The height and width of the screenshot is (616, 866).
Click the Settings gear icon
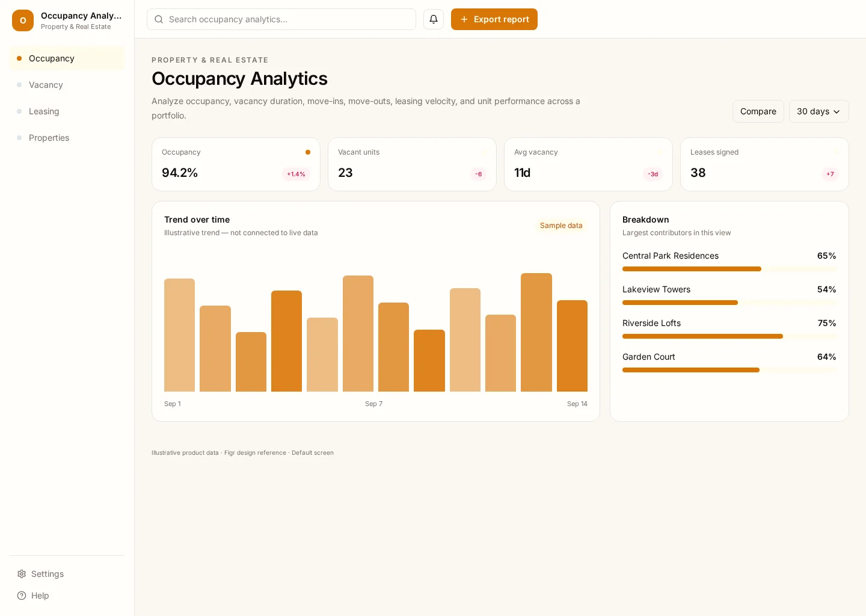pos(22,574)
